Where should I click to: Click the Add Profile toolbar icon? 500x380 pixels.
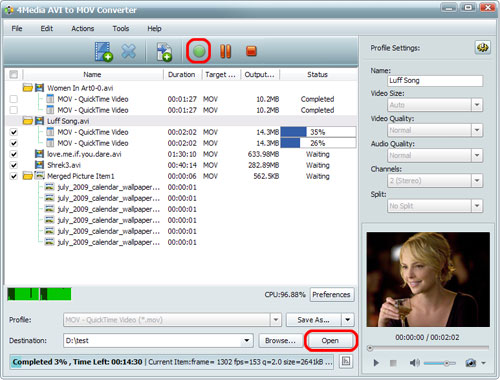tap(164, 52)
